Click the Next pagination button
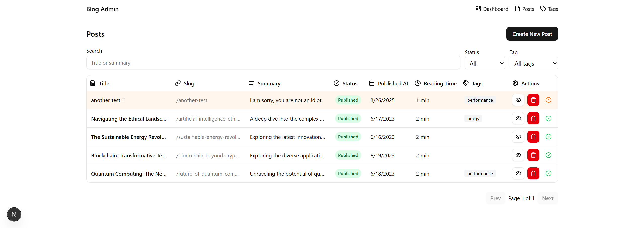 (548, 198)
